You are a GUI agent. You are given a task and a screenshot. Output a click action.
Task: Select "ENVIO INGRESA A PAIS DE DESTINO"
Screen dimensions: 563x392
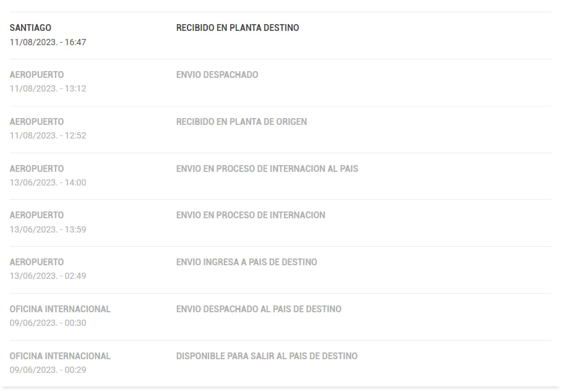[246, 262]
